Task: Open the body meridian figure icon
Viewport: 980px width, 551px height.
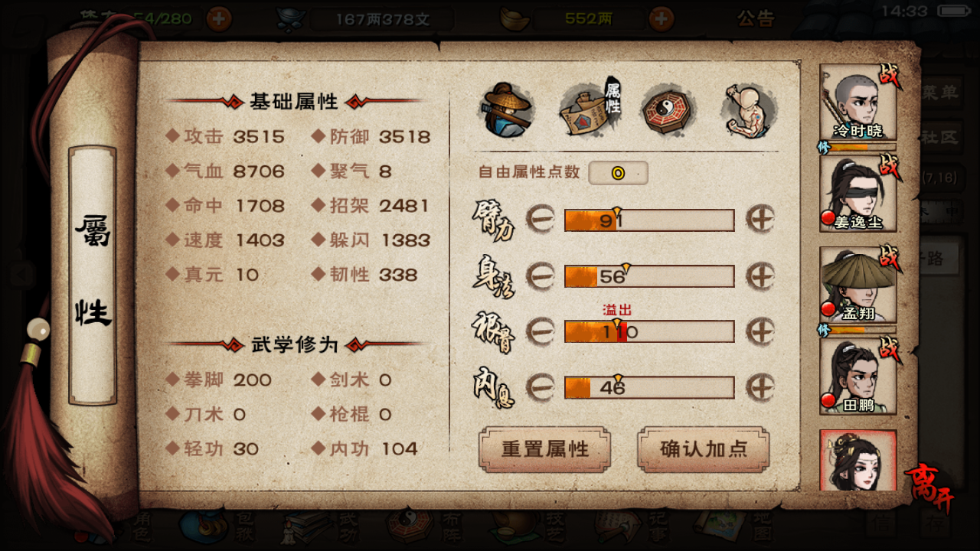Action: 749,110
